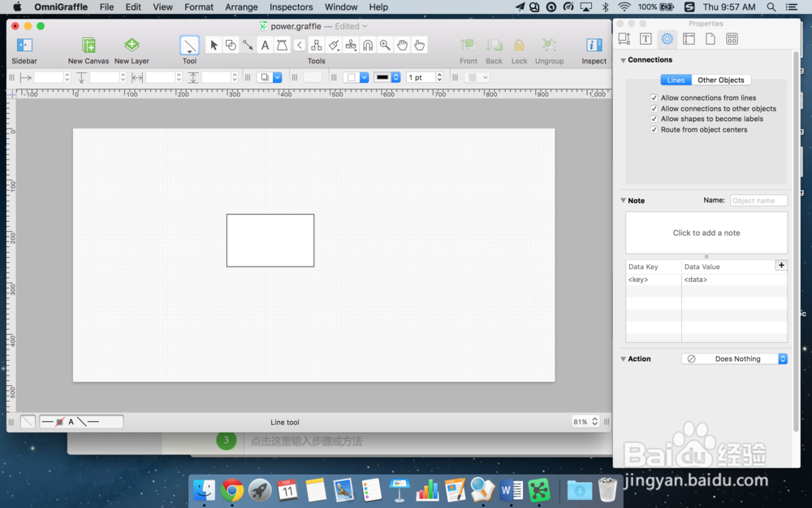Image resolution: width=812 pixels, height=508 pixels.
Task: Open the Format menu
Action: tap(199, 7)
